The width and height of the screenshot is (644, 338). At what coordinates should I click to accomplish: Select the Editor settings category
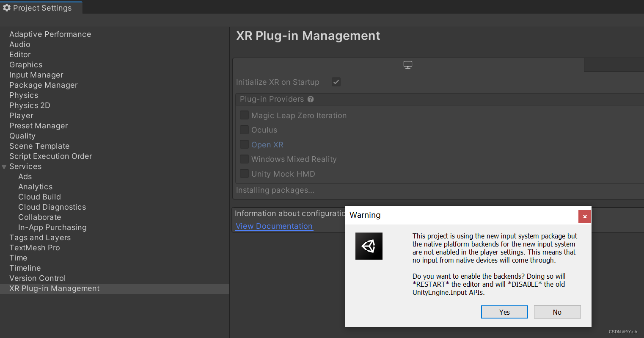click(x=20, y=55)
